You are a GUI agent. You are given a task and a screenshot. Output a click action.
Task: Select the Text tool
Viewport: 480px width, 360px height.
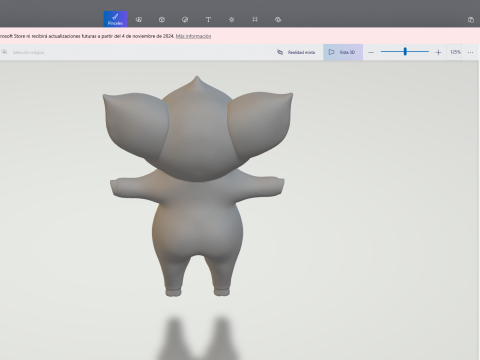click(208, 20)
